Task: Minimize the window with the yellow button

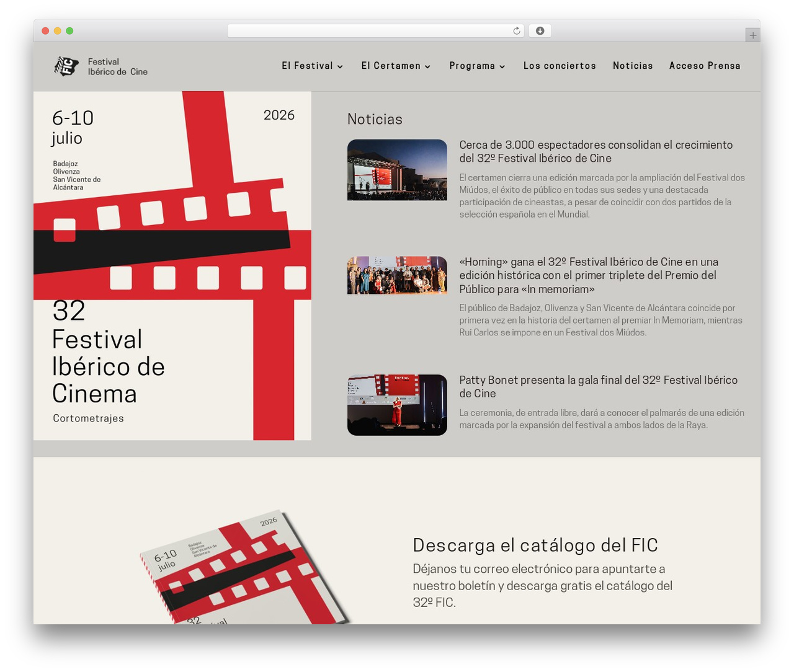Action: pos(58,31)
